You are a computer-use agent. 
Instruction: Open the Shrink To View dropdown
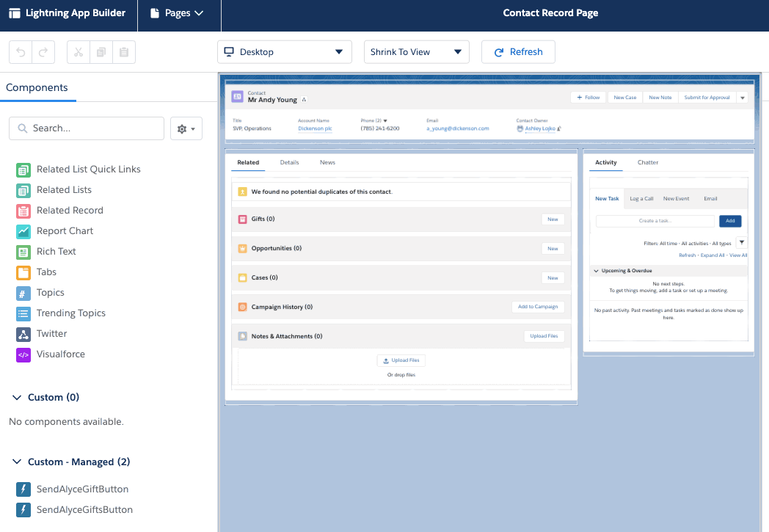coord(416,52)
